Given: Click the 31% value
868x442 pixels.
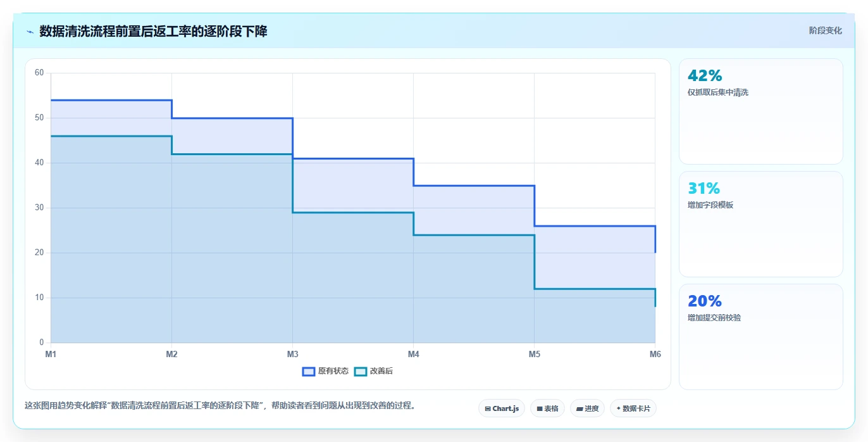Looking at the screenshot, I should coord(704,188).
